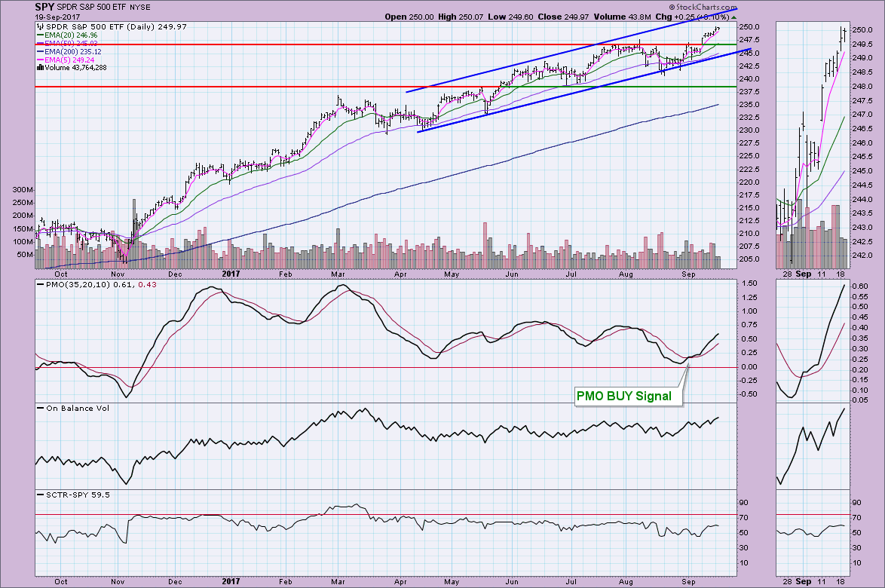Click the 240.0 price axis label
The height and width of the screenshot is (588, 885).
[x=750, y=79]
